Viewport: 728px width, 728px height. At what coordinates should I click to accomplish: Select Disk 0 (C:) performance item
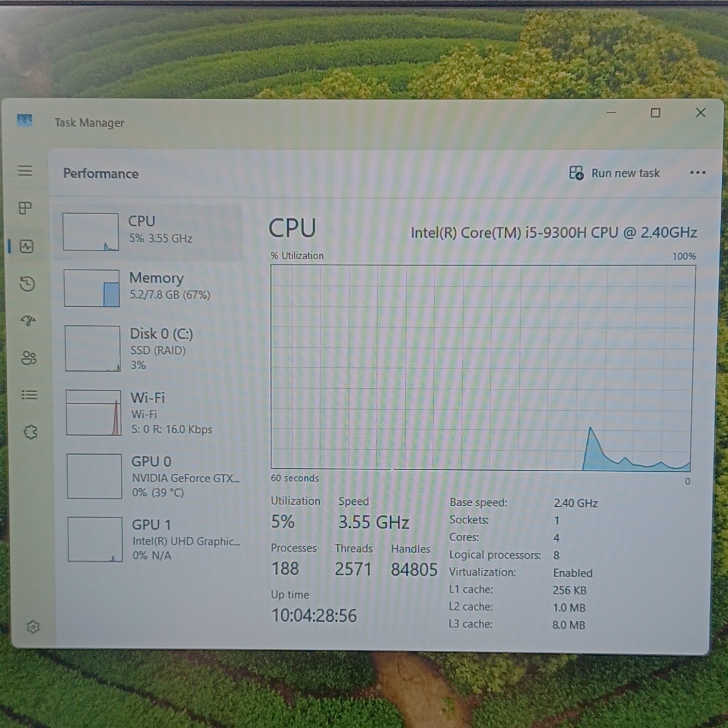pos(152,348)
